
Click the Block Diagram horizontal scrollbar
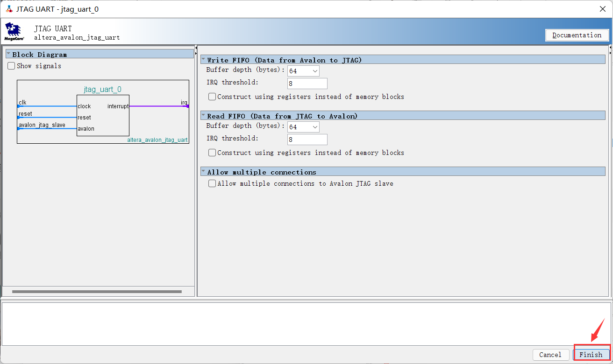[97, 292]
